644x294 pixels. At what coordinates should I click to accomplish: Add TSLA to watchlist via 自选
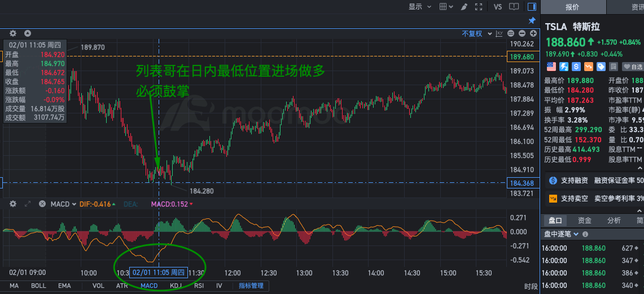click(x=633, y=67)
